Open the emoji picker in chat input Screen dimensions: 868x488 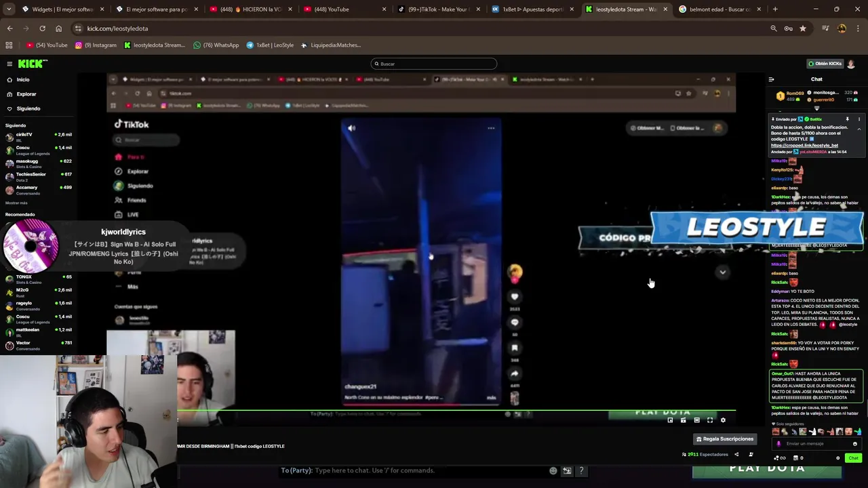click(x=854, y=444)
